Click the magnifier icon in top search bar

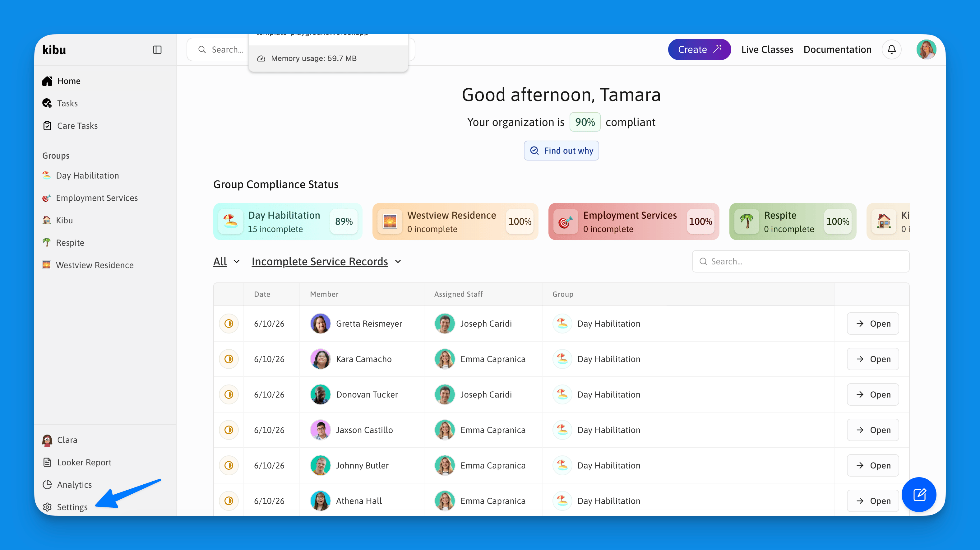coord(202,49)
